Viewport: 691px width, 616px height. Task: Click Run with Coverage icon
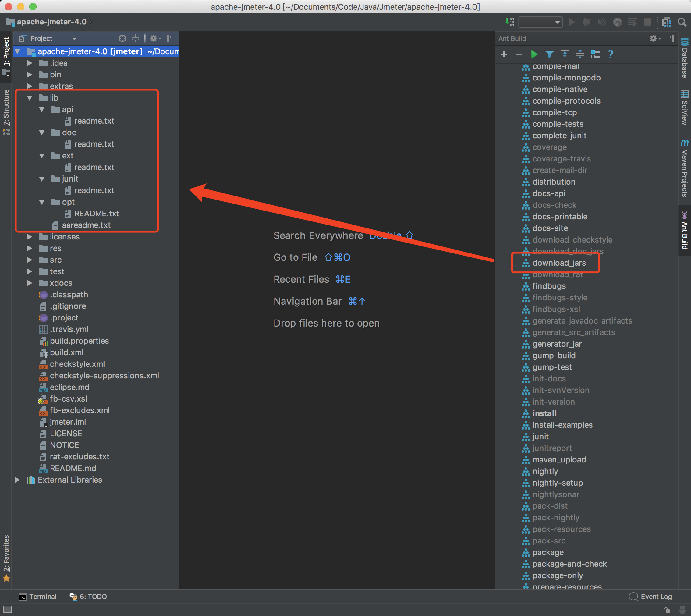(602, 22)
